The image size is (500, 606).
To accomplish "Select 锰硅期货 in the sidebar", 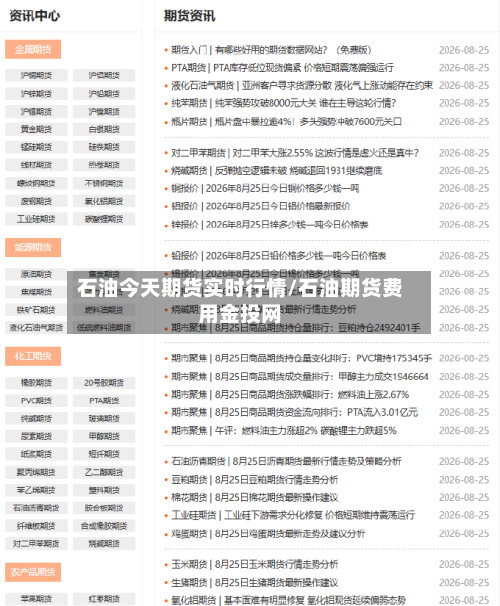I will pos(36,147).
